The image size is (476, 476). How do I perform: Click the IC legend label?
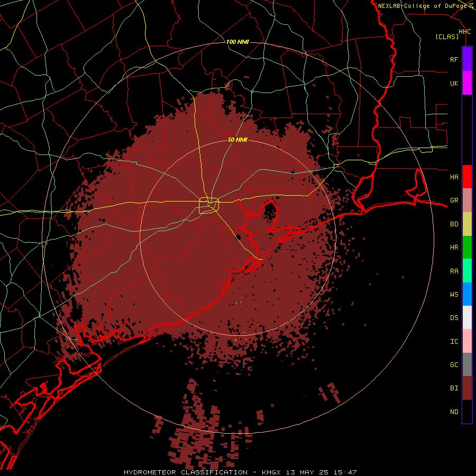[x=454, y=342]
